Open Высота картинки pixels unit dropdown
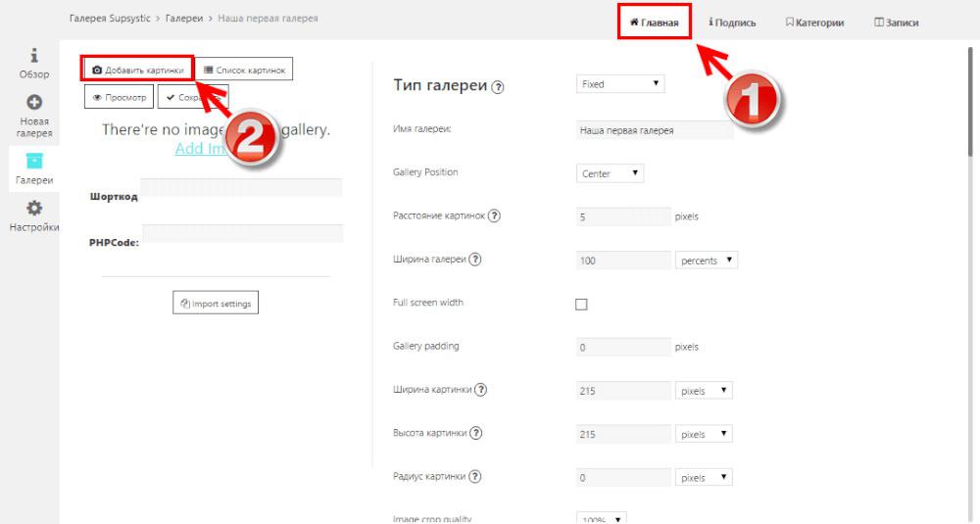Image resolution: width=980 pixels, height=524 pixels. click(x=704, y=434)
